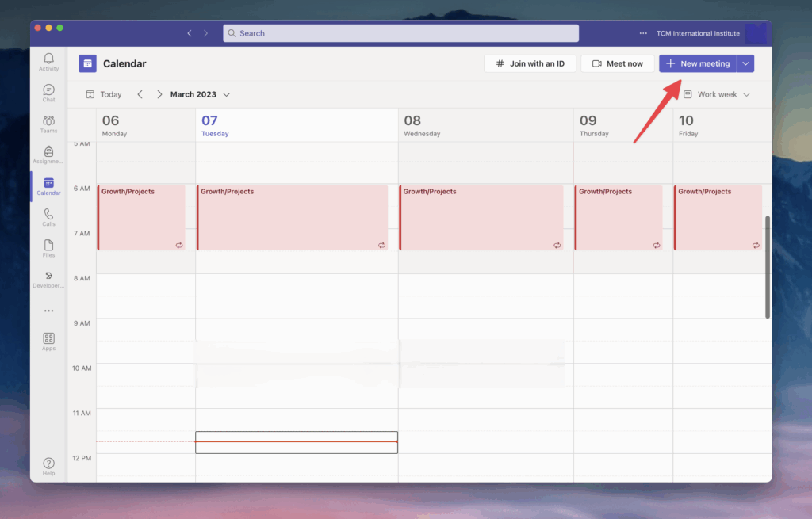Image resolution: width=812 pixels, height=519 pixels.
Task: Click in the Search field
Action: [x=400, y=33]
